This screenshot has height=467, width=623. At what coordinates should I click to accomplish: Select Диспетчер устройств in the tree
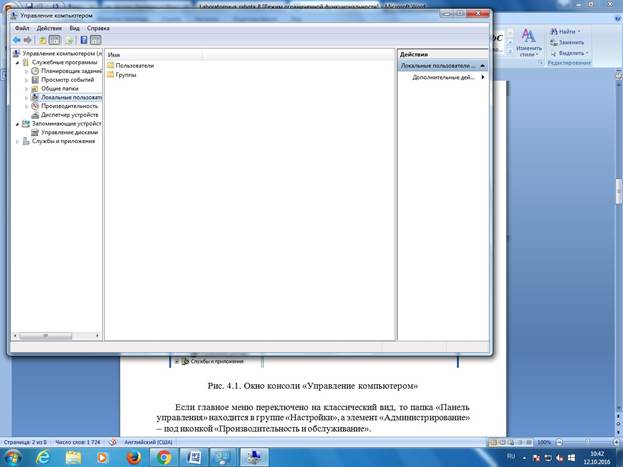click(69, 115)
